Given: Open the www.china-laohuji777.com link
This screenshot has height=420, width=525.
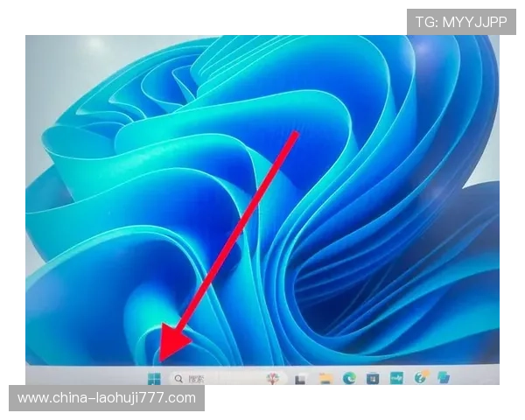Looking at the screenshot, I should (x=107, y=398).
